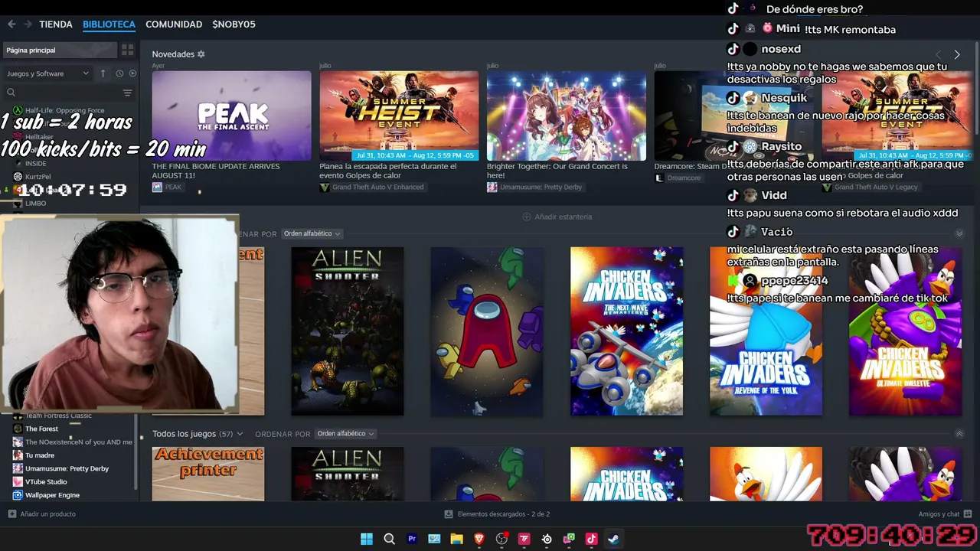Open the Windows Start menu
The image size is (980, 551).
tap(367, 539)
